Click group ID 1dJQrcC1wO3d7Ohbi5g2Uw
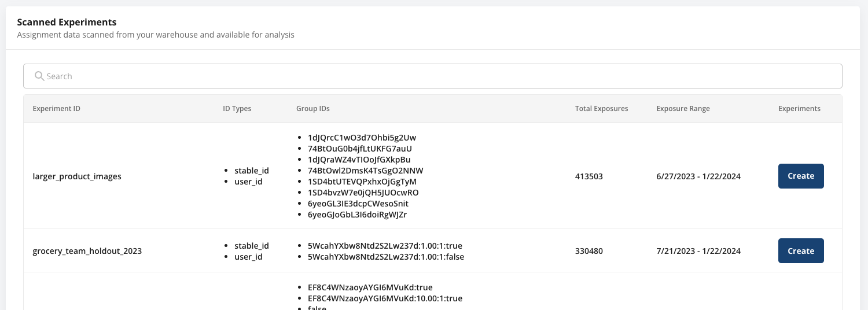Image resolution: width=868 pixels, height=310 pixels. pyautogui.click(x=362, y=138)
